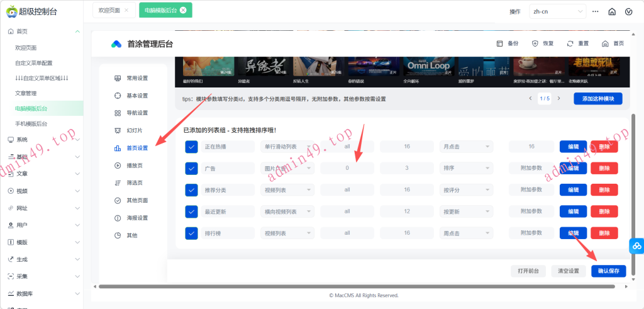Open the floating cloud widget on right edge
Viewport: 644px width, 309px height.
click(x=636, y=246)
